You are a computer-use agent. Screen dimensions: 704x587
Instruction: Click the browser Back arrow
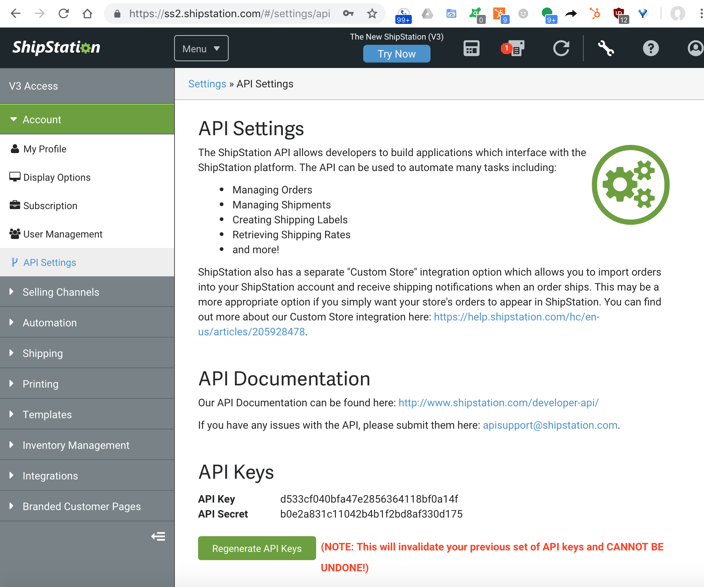[x=16, y=13]
